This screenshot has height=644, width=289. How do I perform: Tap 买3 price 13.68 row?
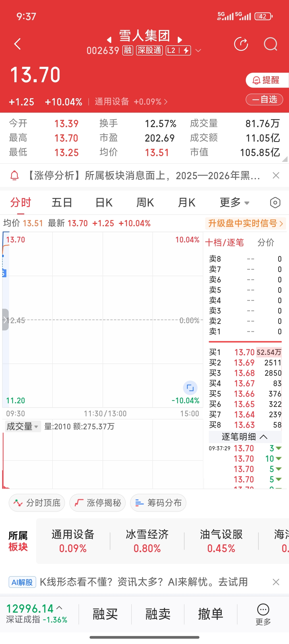tap(245, 373)
